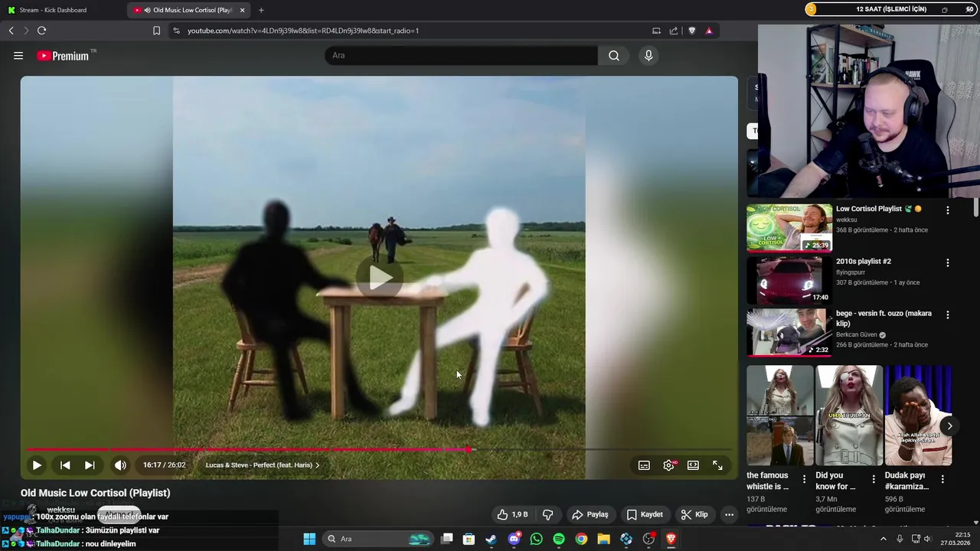The height and width of the screenshot is (551, 980).
Task: Open Discord from the taskbar
Action: click(x=514, y=539)
